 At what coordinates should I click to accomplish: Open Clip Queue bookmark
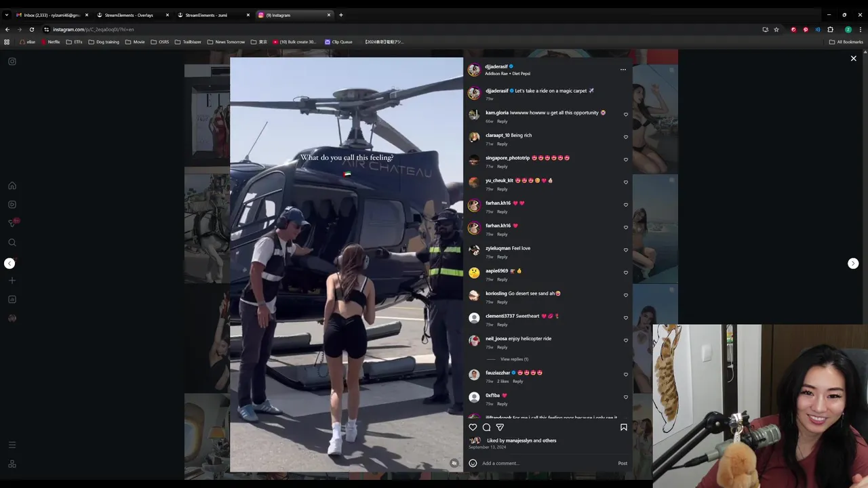click(x=339, y=42)
